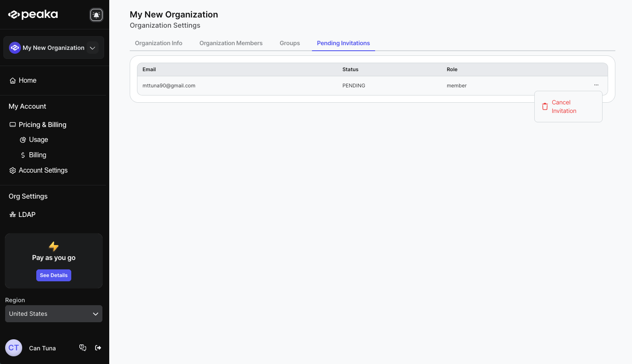Open Usage under Pricing & Billing
Viewport: 632px width, 364px height.
point(38,139)
